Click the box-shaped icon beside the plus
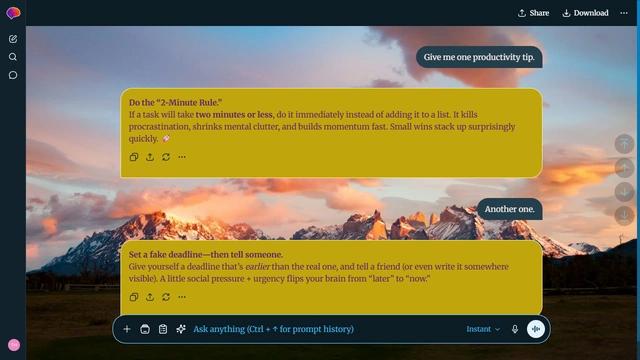Screen dimensions: 640x360 point(145,329)
